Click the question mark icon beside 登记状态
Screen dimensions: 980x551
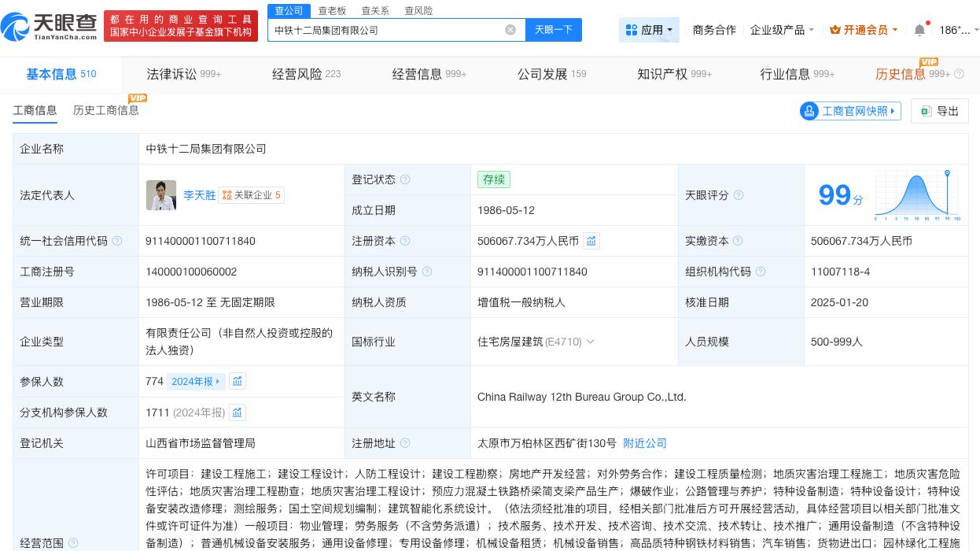point(406,179)
